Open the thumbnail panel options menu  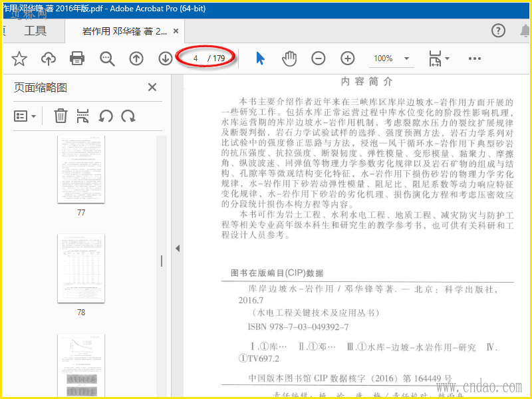click(x=25, y=116)
